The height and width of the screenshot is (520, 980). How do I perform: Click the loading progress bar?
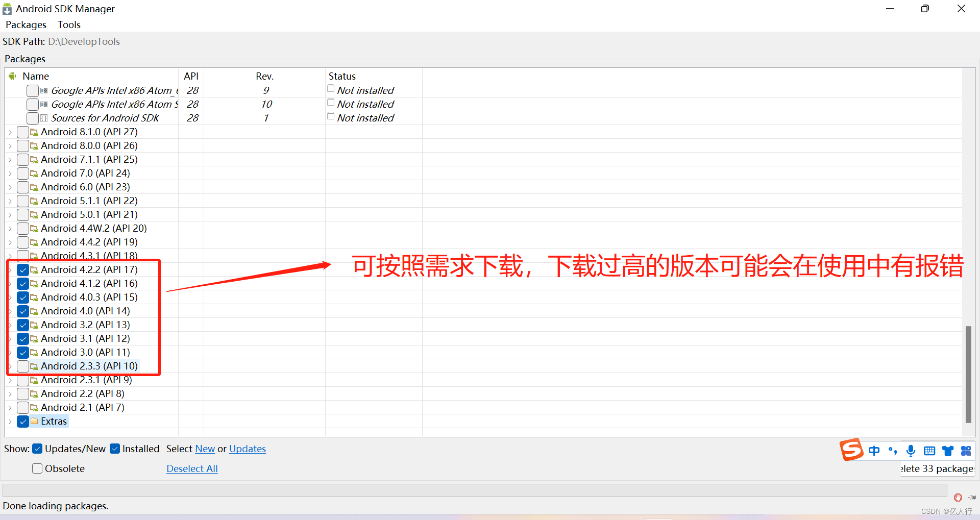pyautogui.click(x=475, y=490)
